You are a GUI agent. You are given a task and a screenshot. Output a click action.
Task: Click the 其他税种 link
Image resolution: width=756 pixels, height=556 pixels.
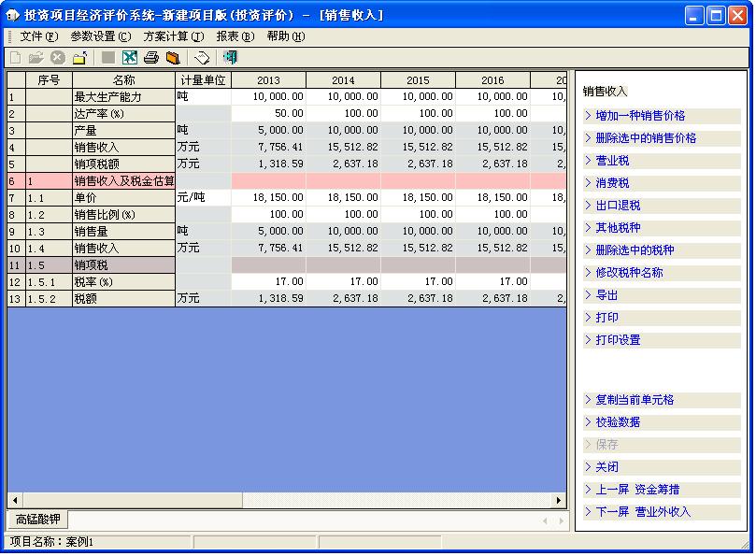click(618, 228)
